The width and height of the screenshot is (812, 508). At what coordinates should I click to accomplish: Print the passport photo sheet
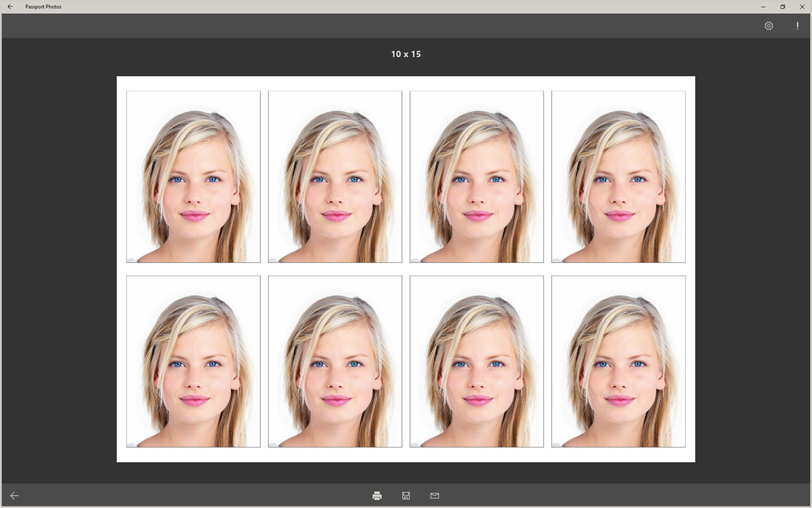[x=377, y=496]
